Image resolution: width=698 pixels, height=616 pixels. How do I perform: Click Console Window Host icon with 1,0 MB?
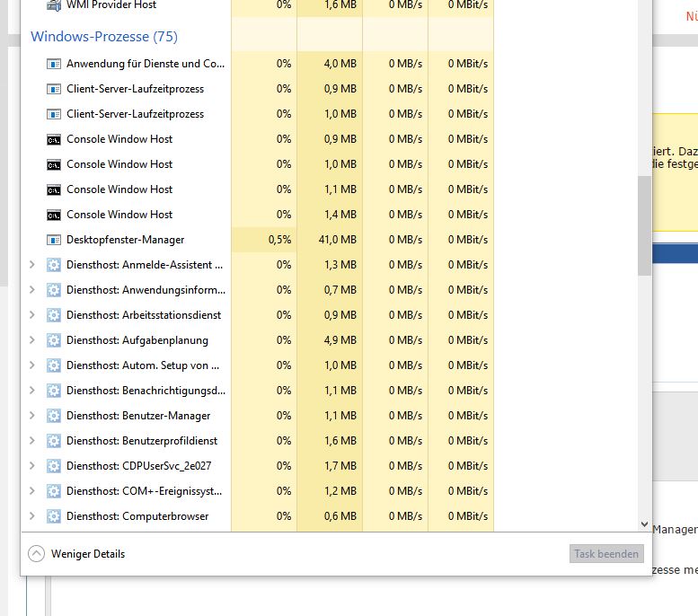click(x=54, y=164)
